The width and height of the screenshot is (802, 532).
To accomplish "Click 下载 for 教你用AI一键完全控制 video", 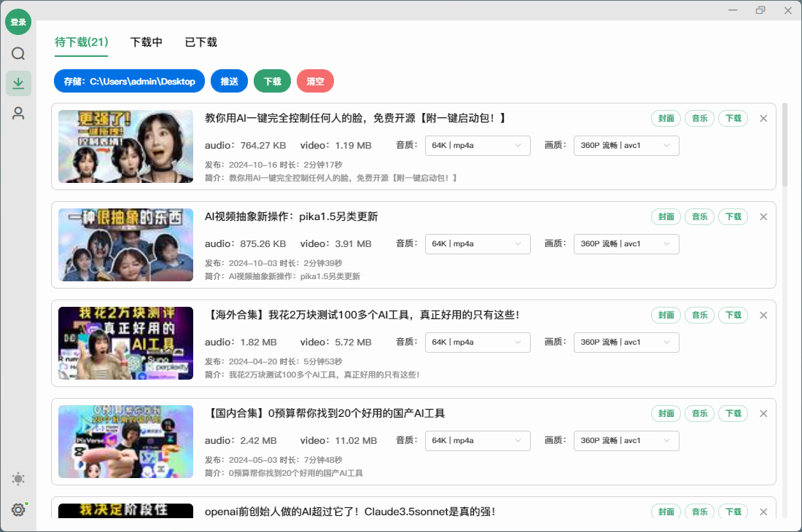I will (x=733, y=119).
